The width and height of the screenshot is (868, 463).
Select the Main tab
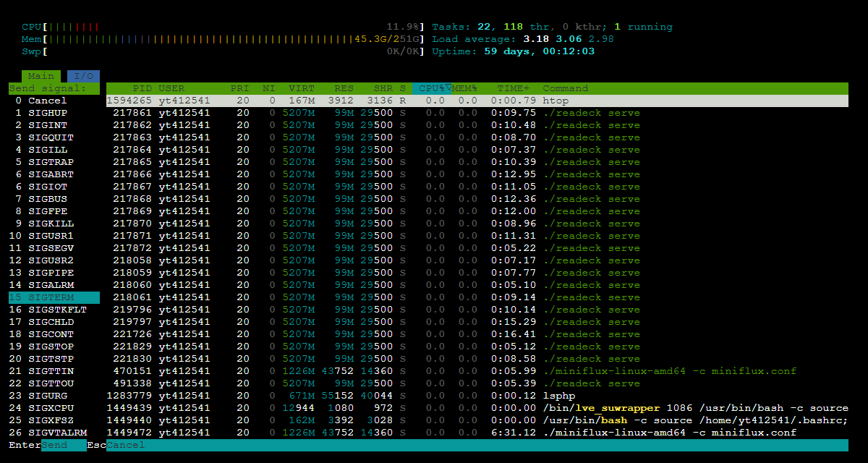(41, 75)
